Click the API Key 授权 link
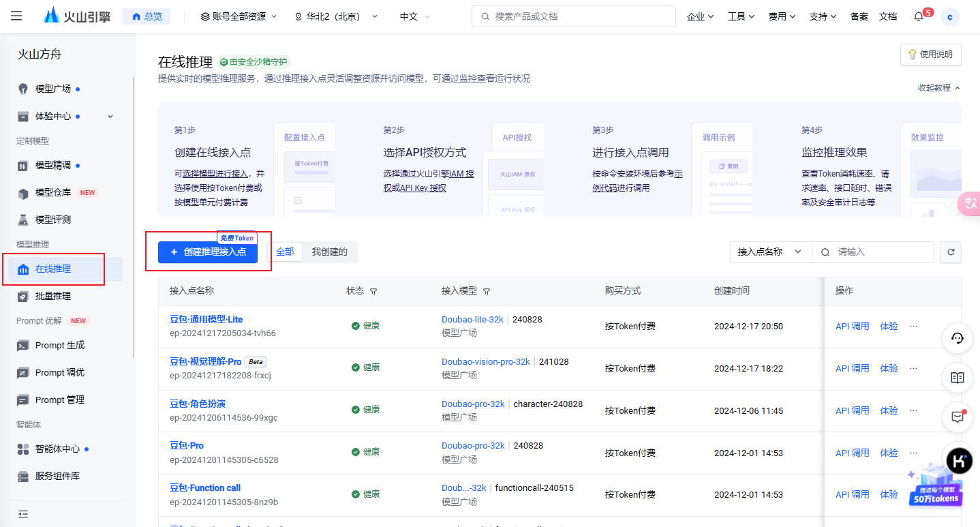 pos(423,187)
